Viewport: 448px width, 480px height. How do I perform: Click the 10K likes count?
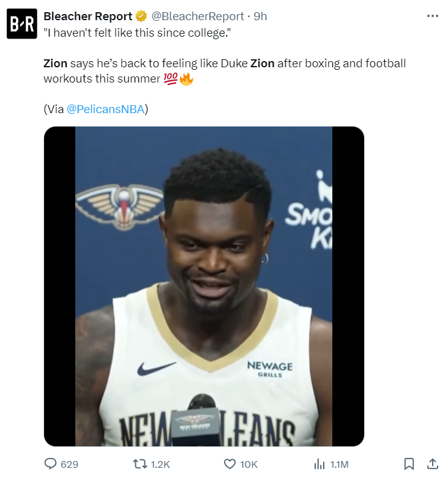(249, 465)
